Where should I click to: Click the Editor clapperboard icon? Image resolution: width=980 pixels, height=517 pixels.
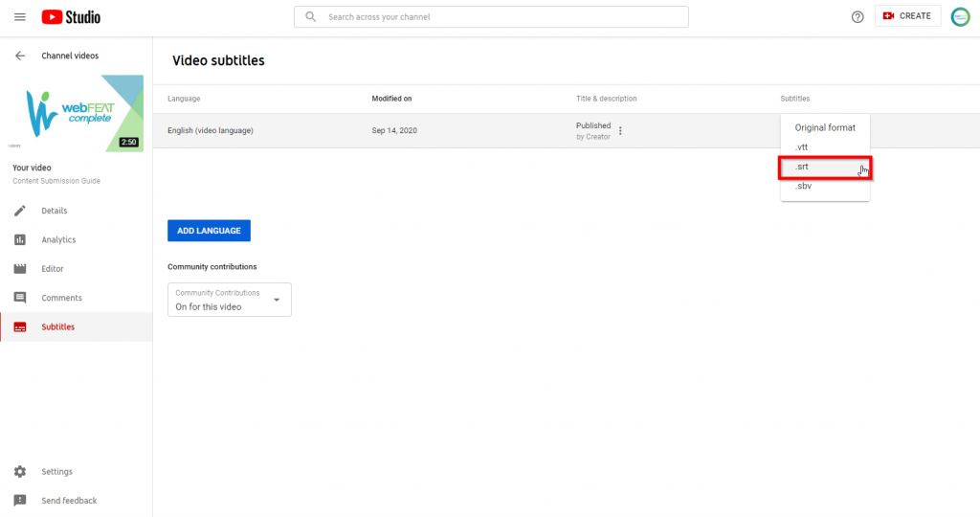coord(20,269)
